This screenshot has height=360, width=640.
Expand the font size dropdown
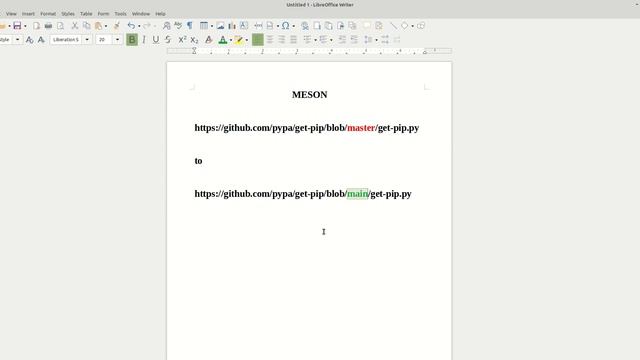point(118,40)
